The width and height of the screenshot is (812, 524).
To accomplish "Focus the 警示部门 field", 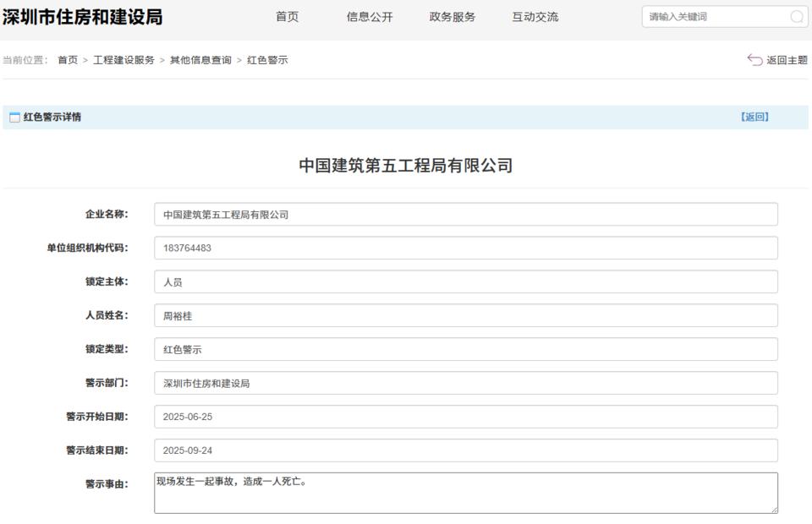I will 466,384.
